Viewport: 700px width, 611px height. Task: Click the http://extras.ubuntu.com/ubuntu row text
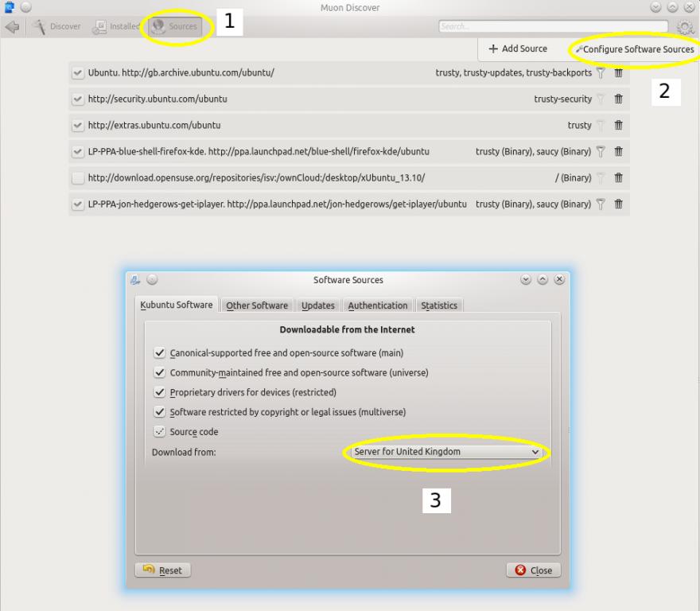[x=154, y=126]
